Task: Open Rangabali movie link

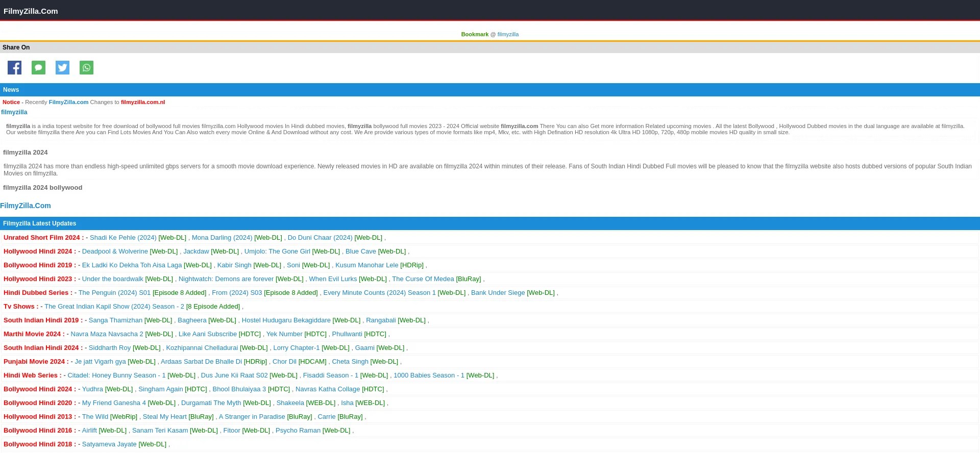Action: (x=381, y=320)
